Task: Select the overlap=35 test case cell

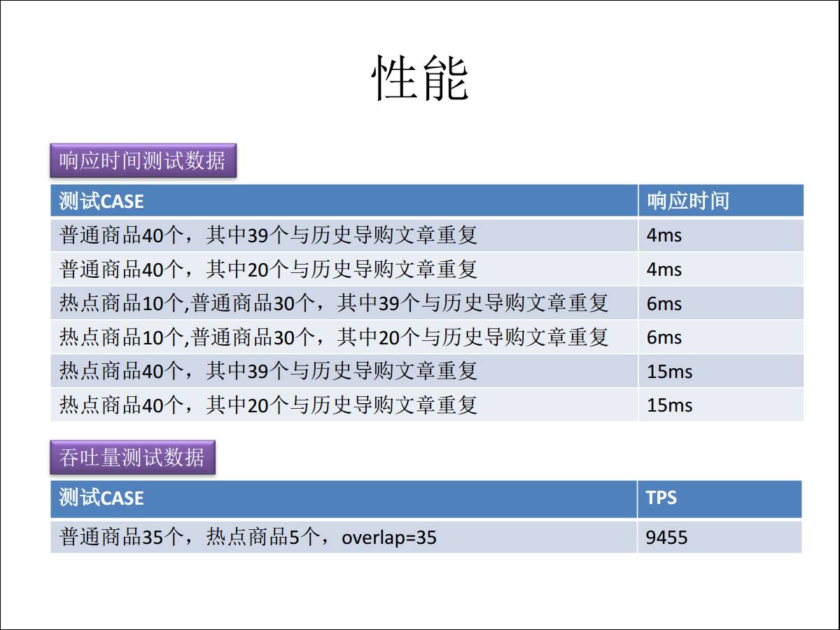Action: tap(248, 537)
